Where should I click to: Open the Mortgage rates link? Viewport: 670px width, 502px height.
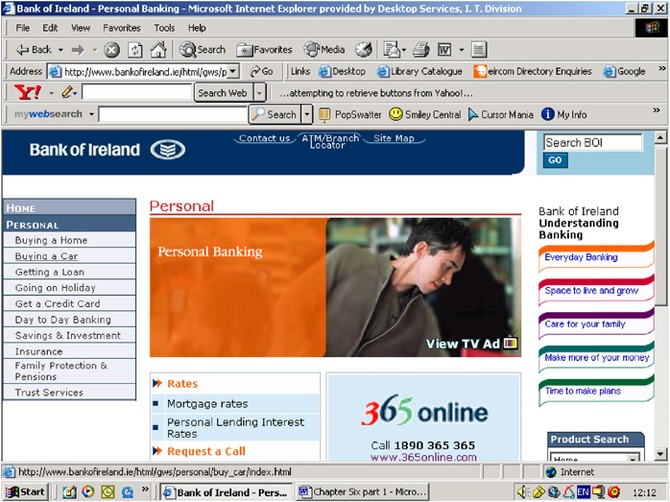208,404
